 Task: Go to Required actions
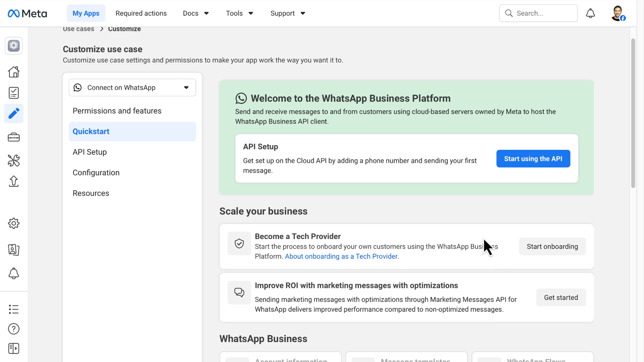[x=141, y=13]
